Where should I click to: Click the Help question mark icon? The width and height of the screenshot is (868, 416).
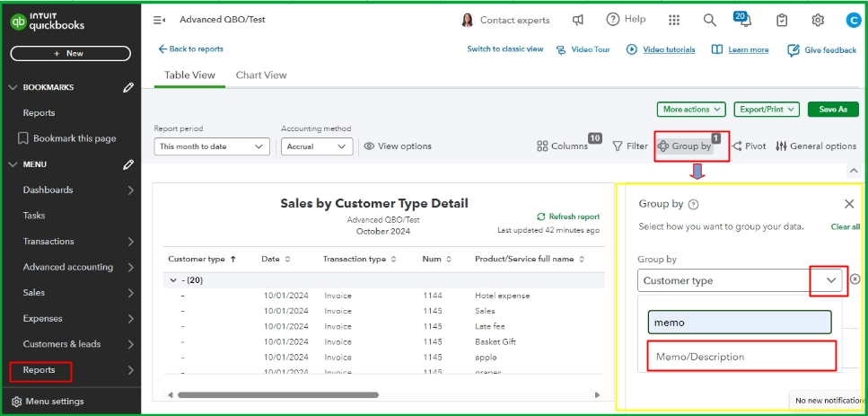click(x=613, y=19)
